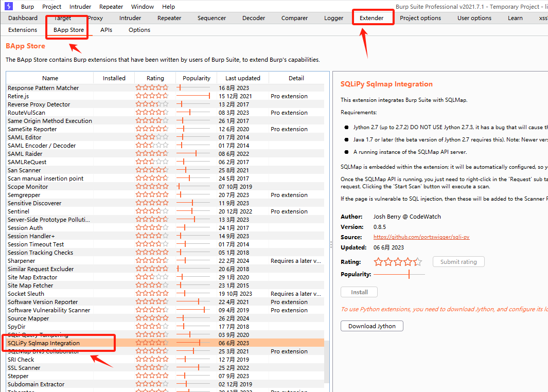Screen dimensions: 548x392
Task: Switch to the Sequencer tab
Action: 211,18
